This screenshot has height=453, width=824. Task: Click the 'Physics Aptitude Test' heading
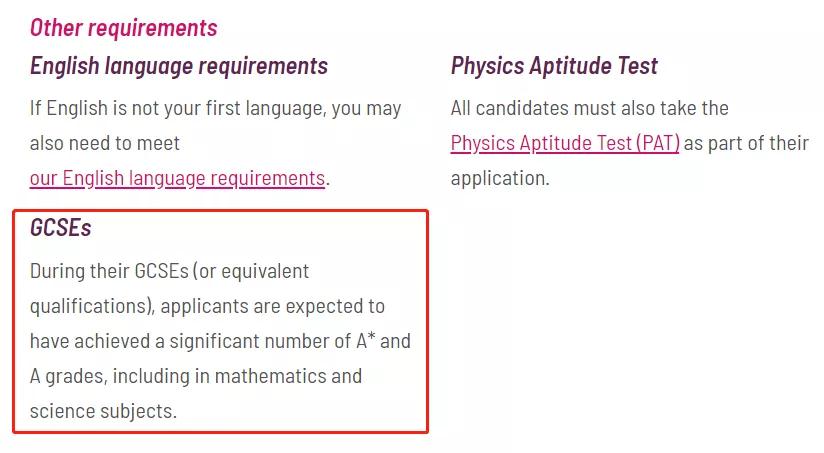554,66
